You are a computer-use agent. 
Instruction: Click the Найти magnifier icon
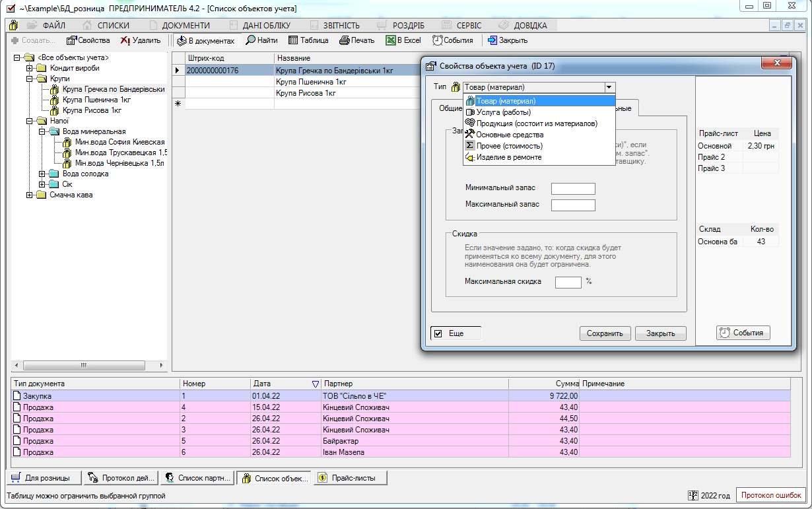[251, 40]
